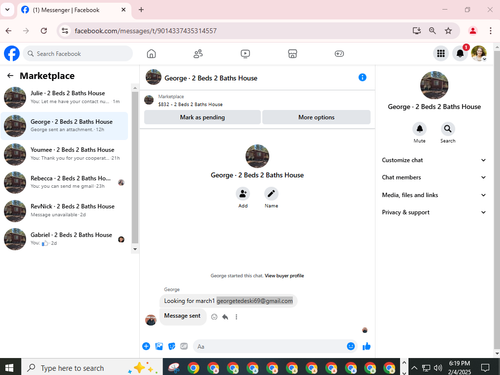
Task: Click the Mark as pending button
Action: [x=202, y=117]
